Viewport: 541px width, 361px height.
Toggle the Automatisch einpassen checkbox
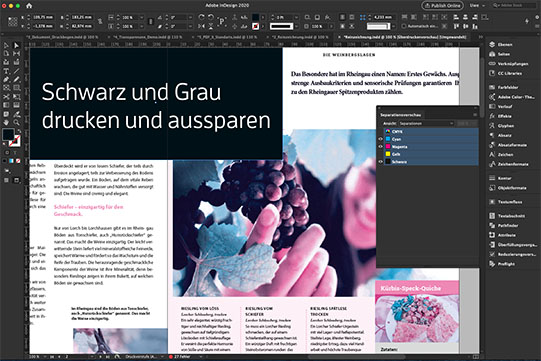click(404, 26)
